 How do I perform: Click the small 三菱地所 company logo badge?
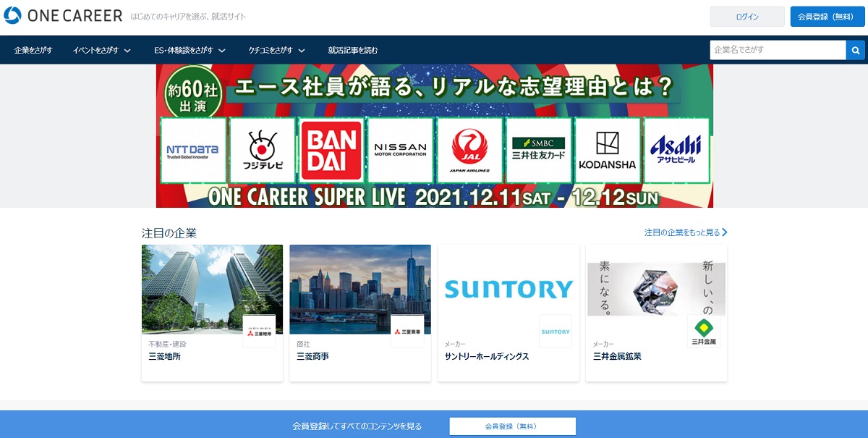click(259, 332)
